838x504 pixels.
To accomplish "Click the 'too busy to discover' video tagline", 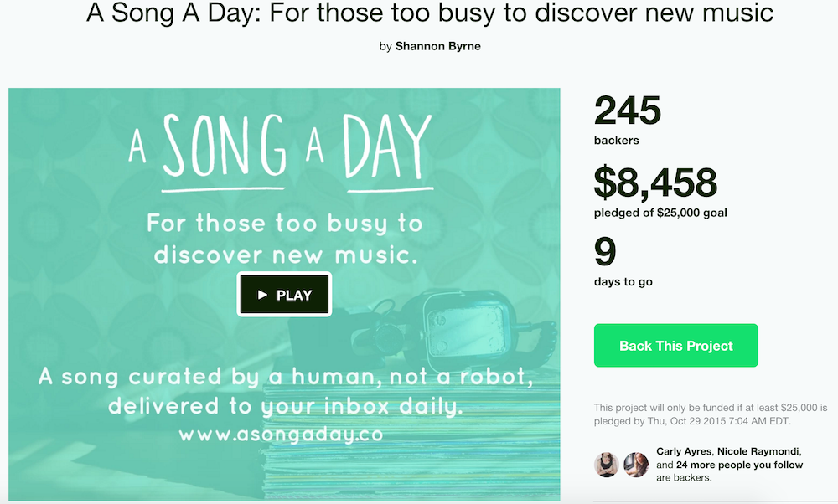I will (284, 239).
